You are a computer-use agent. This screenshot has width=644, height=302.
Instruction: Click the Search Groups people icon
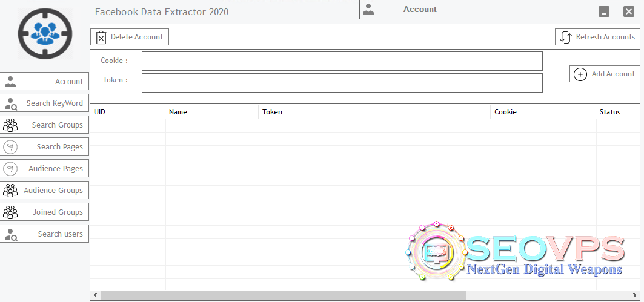(10, 125)
